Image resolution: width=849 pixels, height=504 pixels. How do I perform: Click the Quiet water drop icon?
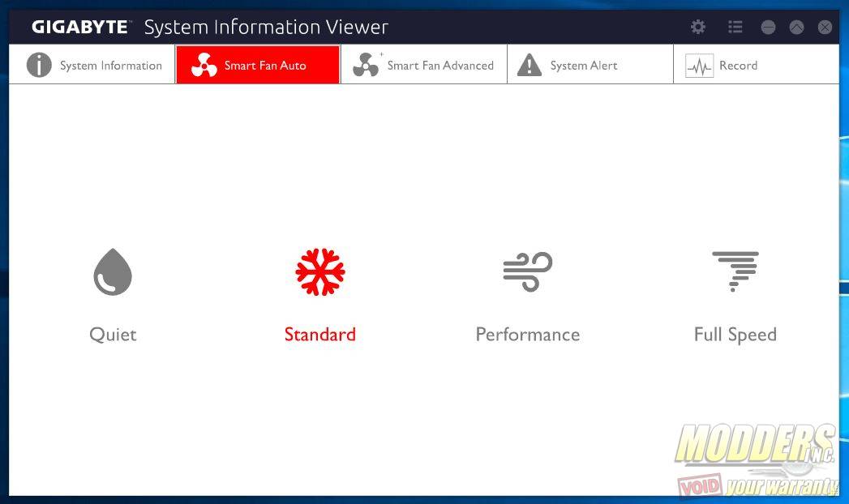tap(113, 271)
